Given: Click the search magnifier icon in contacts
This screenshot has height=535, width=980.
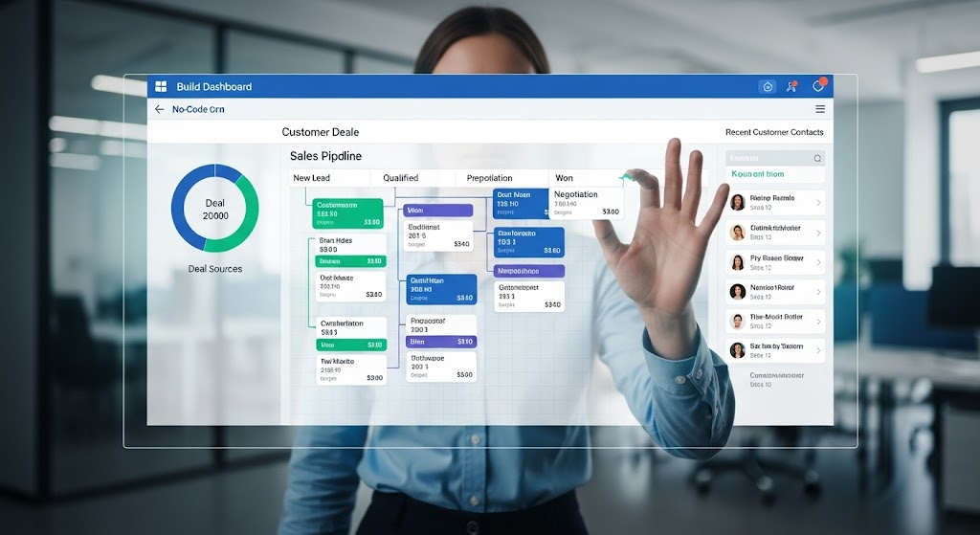Looking at the screenshot, I should click(817, 159).
